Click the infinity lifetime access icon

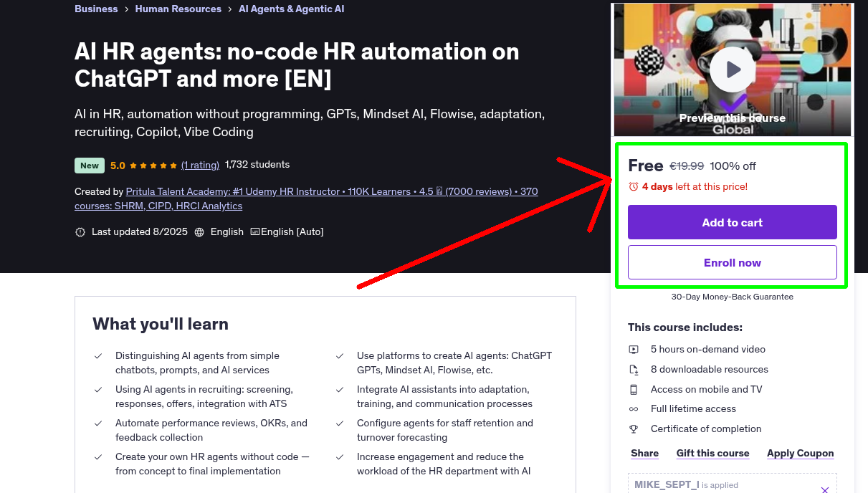(634, 409)
